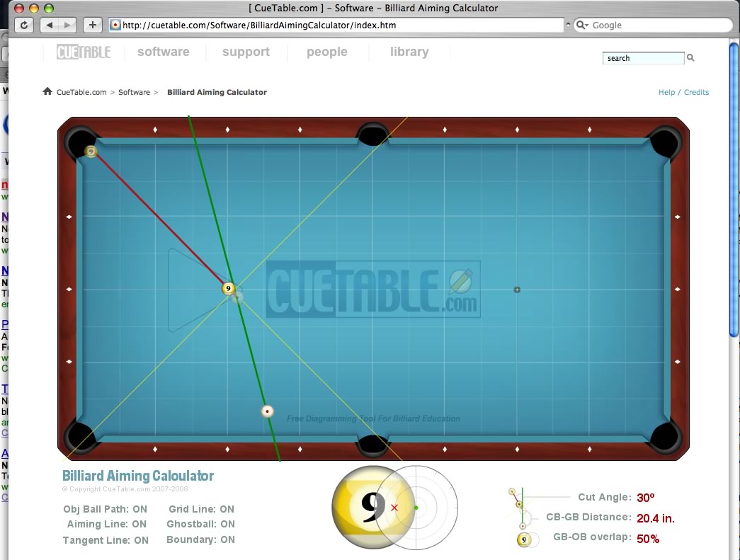Go forward with the right arrow button
The image size is (740, 560).
(67, 25)
